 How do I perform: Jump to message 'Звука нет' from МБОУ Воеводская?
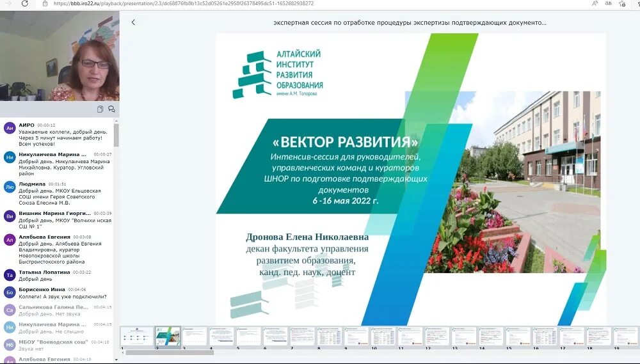31,349
